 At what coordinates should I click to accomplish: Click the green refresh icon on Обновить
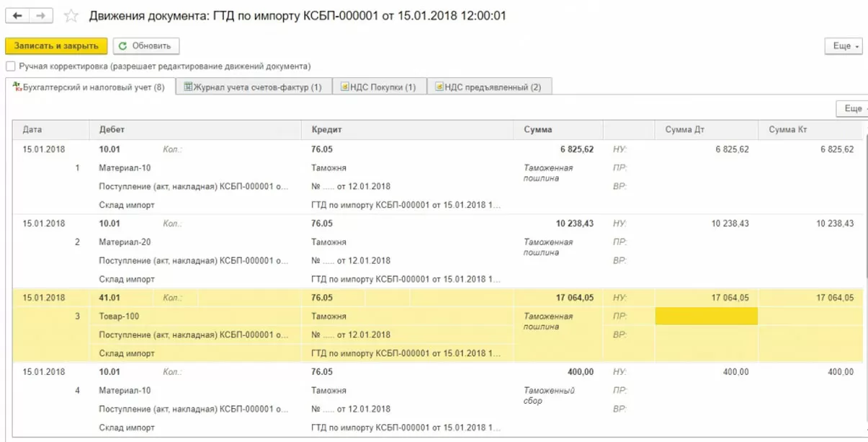pos(122,46)
